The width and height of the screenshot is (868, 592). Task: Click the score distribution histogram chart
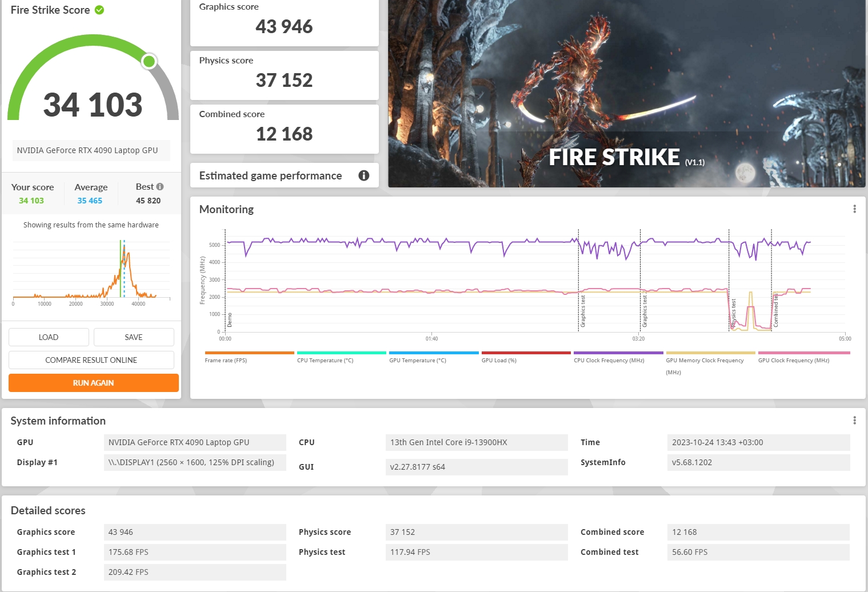click(91, 270)
